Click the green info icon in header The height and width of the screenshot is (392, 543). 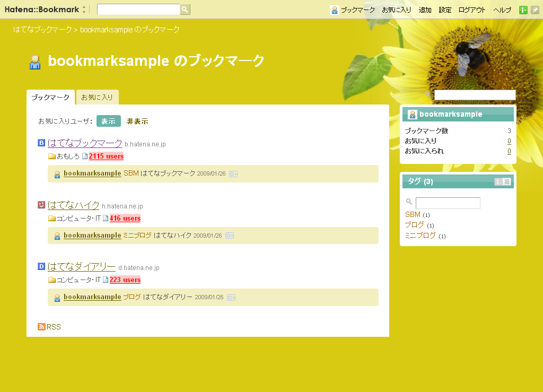tap(523, 10)
